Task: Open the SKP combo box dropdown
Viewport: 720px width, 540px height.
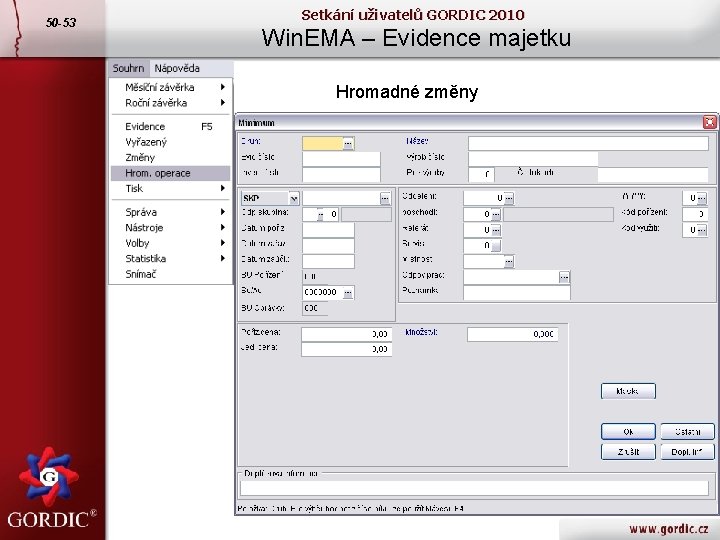Action: coord(294,198)
